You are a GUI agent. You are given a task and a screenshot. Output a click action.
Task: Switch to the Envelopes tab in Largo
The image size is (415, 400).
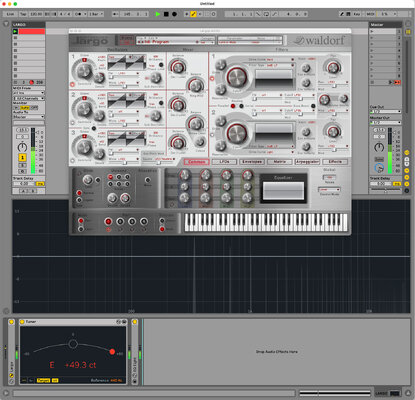[252, 162]
